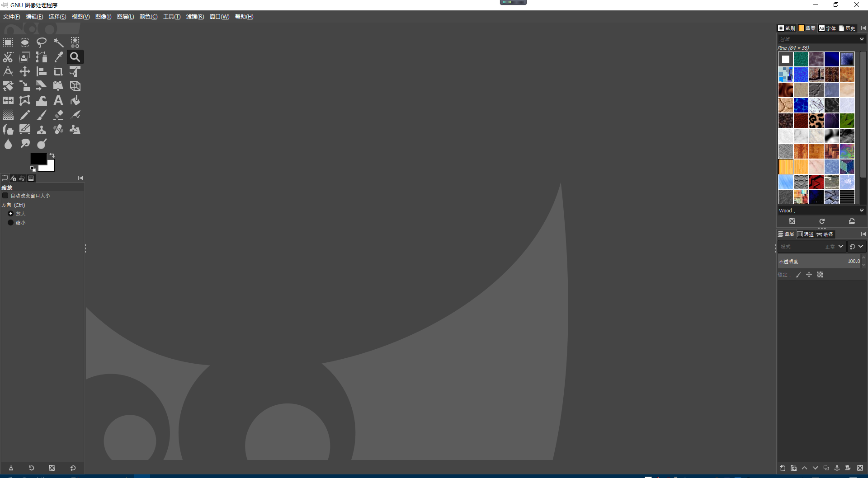Switch to the 历史 history tab
Viewport: 868px width, 478px height.
(847, 28)
